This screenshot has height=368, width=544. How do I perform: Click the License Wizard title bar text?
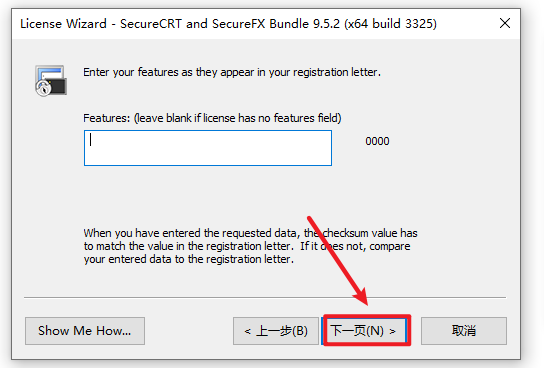tap(228, 24)
